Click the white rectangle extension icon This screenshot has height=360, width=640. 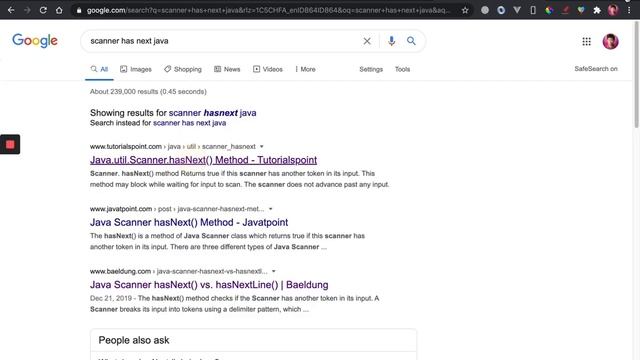click(x=533, y=10)
